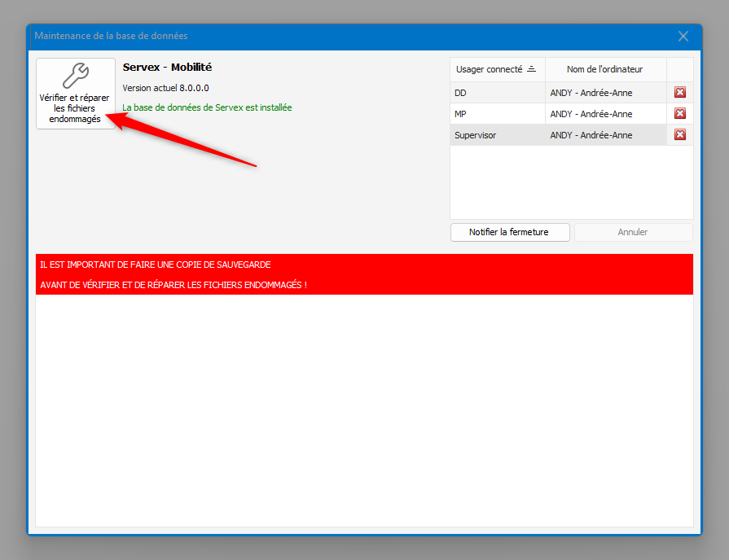This screenshot has width=729, height=560.
Task: Click the wrench icon to repair damaged files
Action: click(75, 77)
